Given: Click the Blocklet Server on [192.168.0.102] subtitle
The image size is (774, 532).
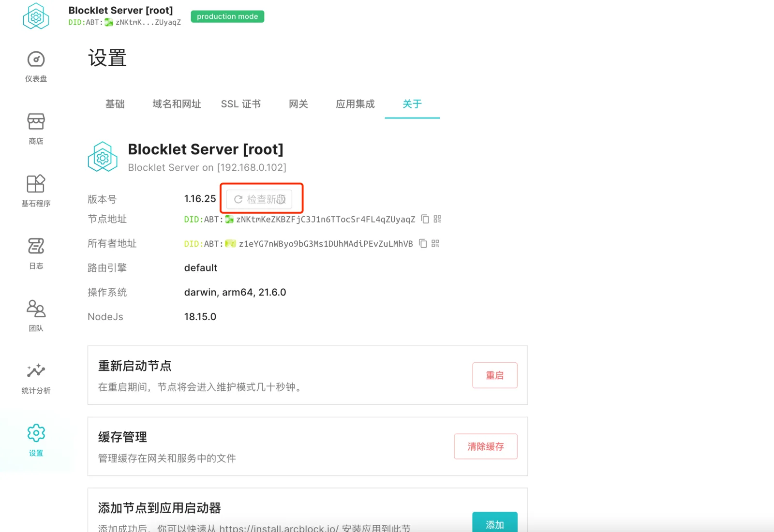Looking at the screenshot, I should [x=207, y=167].
